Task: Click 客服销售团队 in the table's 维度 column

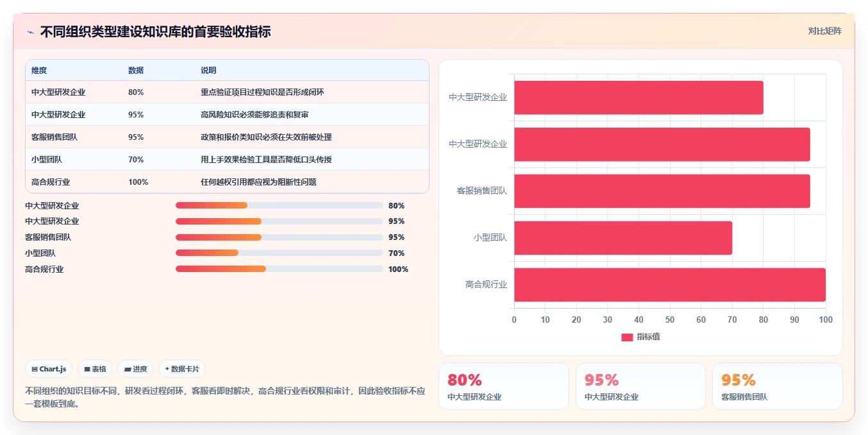Action: click(x=54, y=137)
